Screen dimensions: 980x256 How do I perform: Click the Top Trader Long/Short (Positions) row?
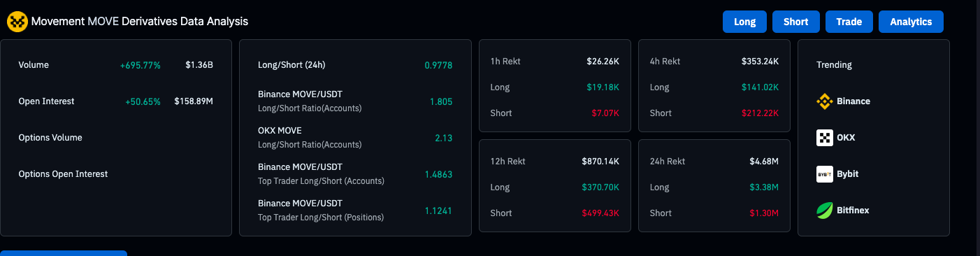[x=355, y=211]
